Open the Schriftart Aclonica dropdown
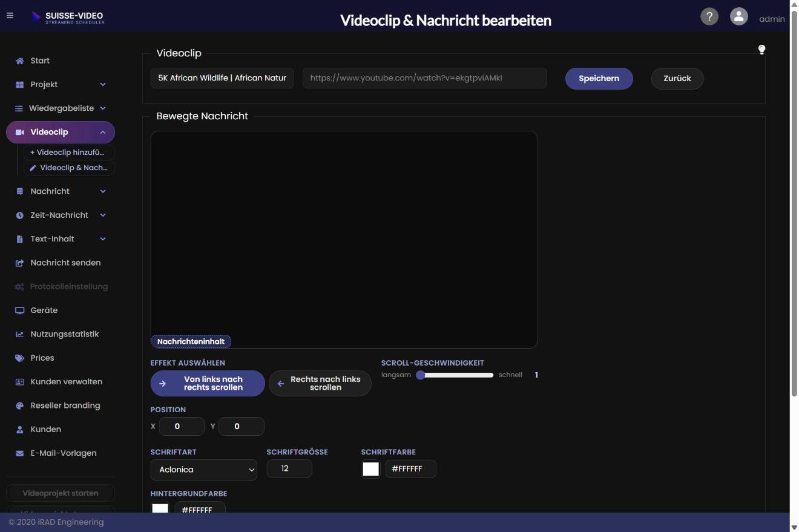The height and width of the screenshot is (532, 799). 204,470
